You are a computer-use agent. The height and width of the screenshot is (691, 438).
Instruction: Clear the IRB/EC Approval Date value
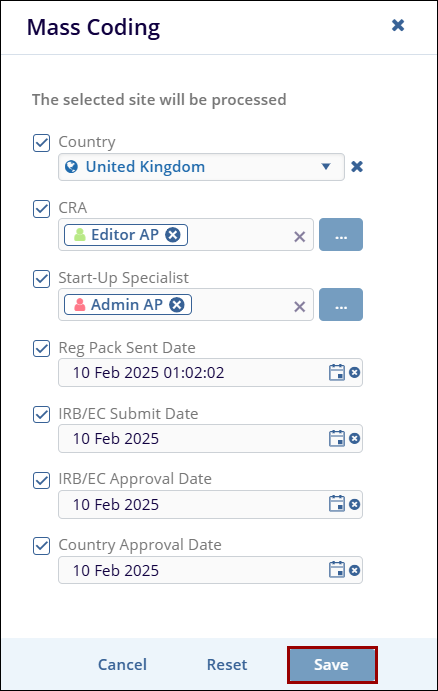pos(355,505)
